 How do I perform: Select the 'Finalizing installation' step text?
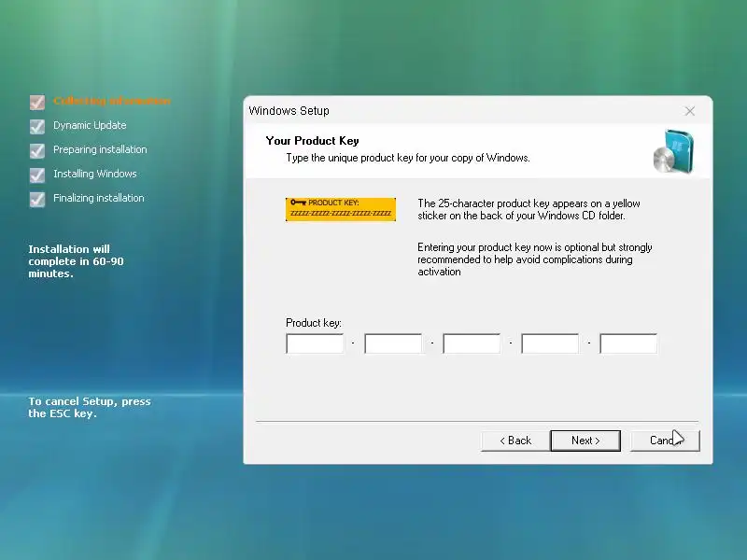99,198
